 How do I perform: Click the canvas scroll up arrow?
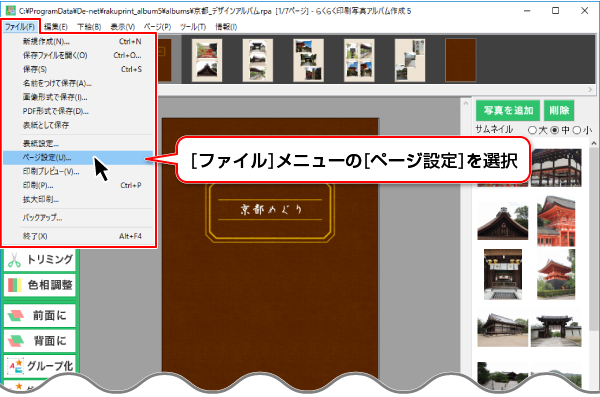coord(466,103)
